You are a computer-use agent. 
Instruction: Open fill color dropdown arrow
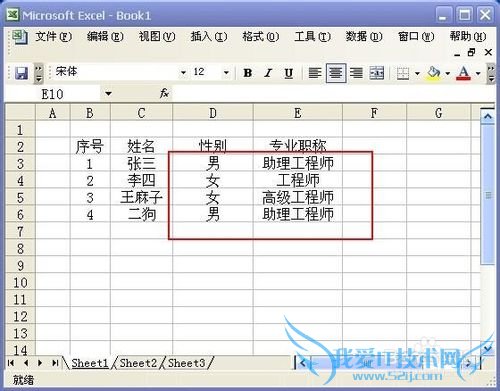[448, 73]
